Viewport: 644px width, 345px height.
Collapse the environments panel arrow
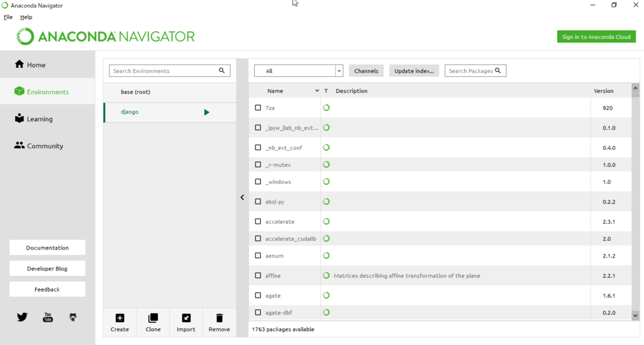[242, 197]
